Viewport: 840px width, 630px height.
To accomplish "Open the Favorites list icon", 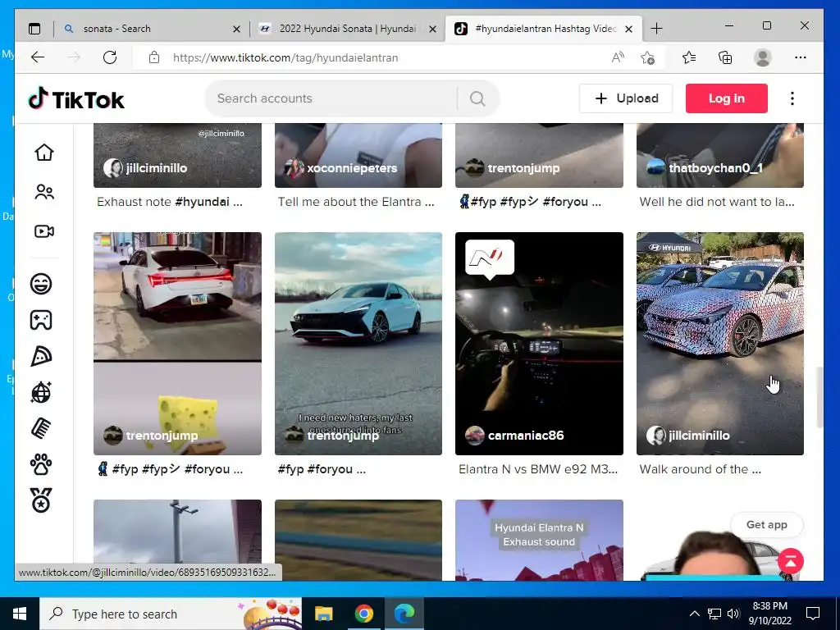I will (x=689, y=57).
